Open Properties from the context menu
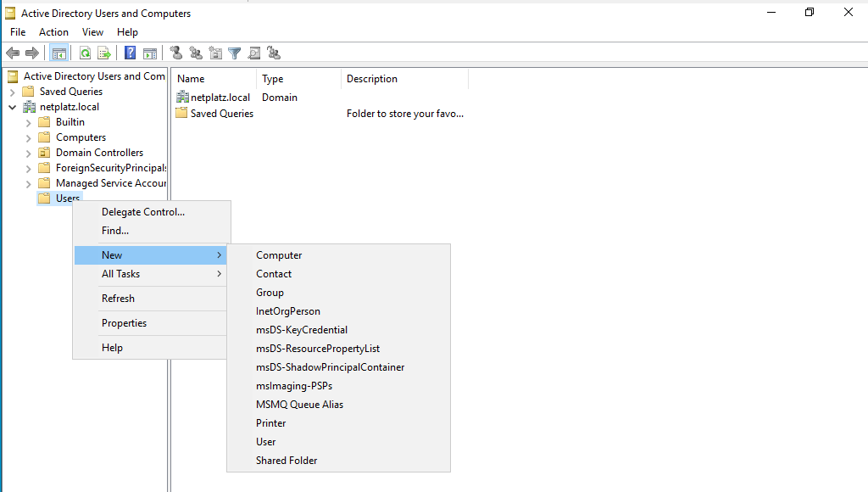The image size is (868, 492). [151, 323]
